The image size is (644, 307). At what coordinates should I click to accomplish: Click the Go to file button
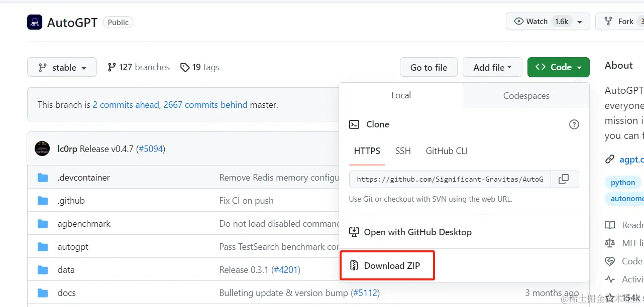coord(428,67)
